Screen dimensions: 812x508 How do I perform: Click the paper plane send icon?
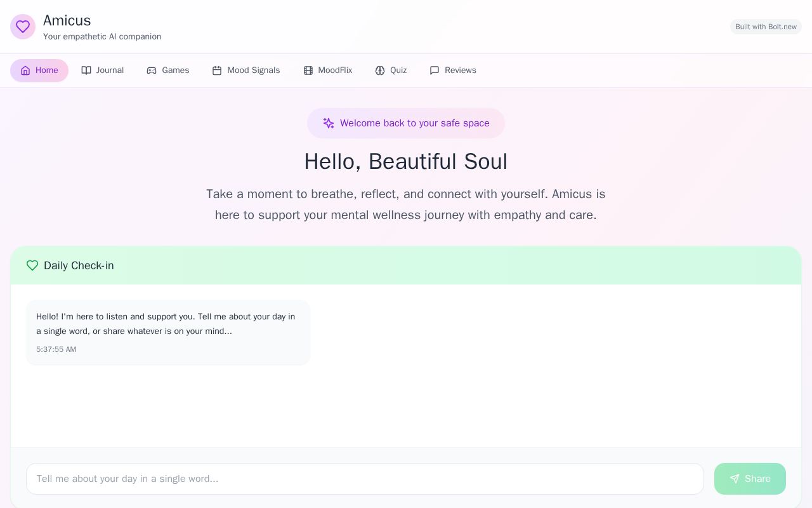735,479
